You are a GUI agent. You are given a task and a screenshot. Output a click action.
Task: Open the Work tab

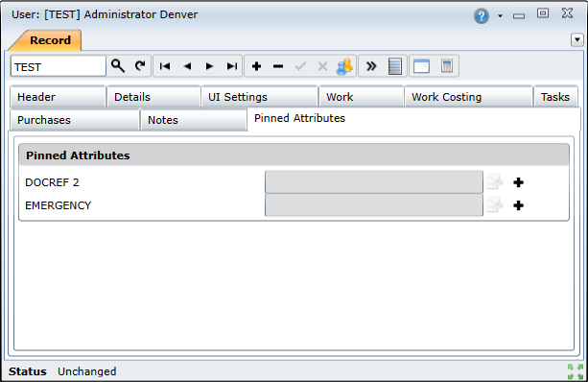[x=361, y=97]
